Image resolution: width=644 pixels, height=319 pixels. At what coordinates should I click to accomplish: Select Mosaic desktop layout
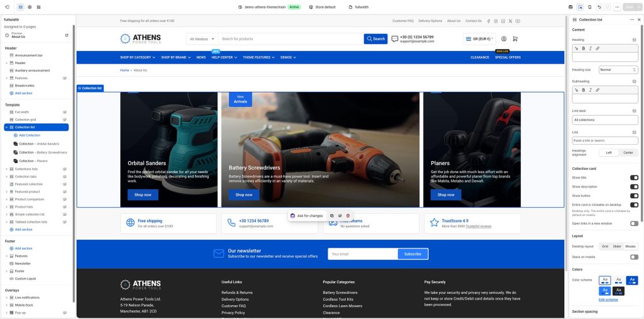(x=630, y=246)
